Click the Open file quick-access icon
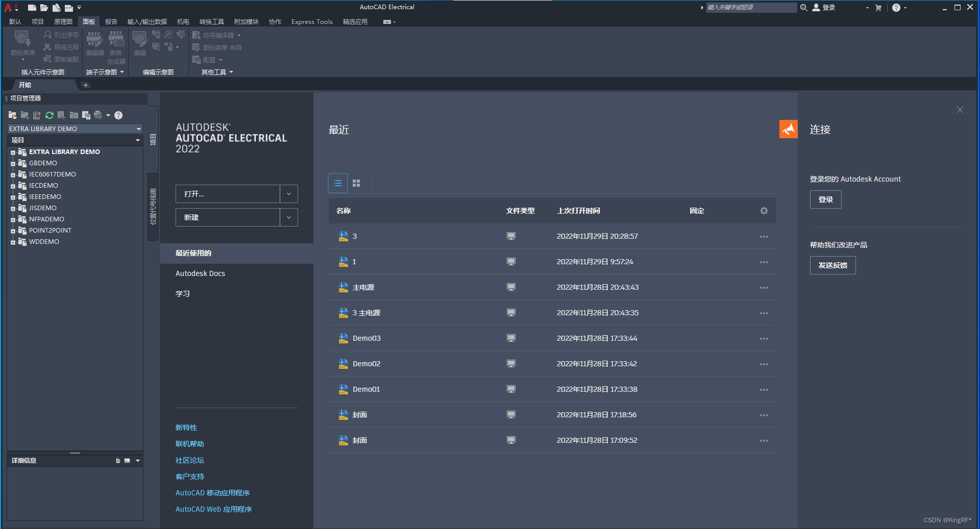Image resolution: width=980 pixels, height=529 pixels. [x=44, y=8]
